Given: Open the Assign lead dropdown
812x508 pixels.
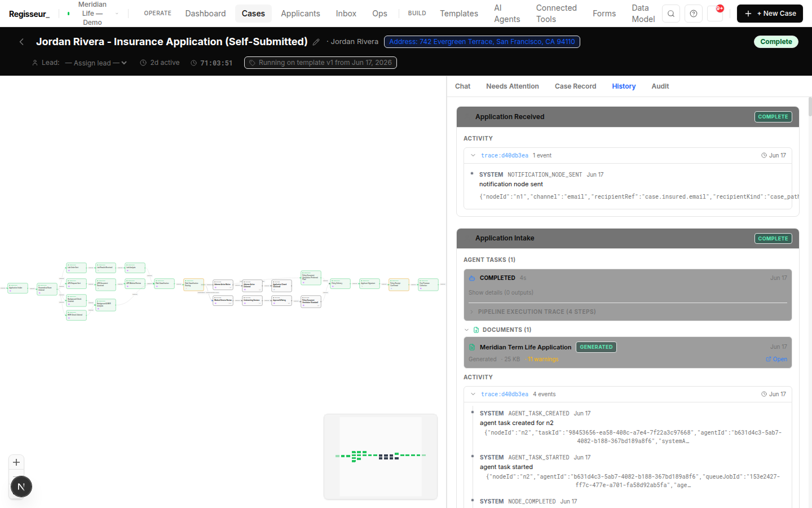Looking at the screenshot, I should pos(96,63).
